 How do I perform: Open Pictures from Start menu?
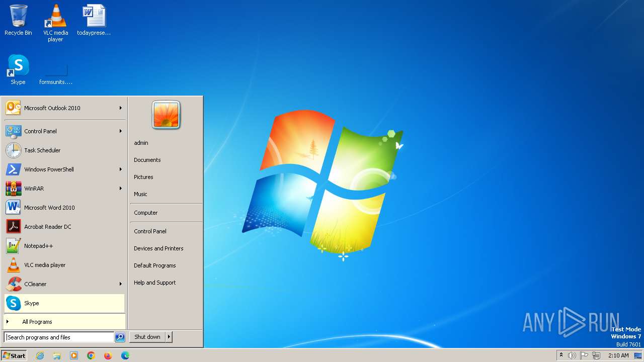[143, 177]
